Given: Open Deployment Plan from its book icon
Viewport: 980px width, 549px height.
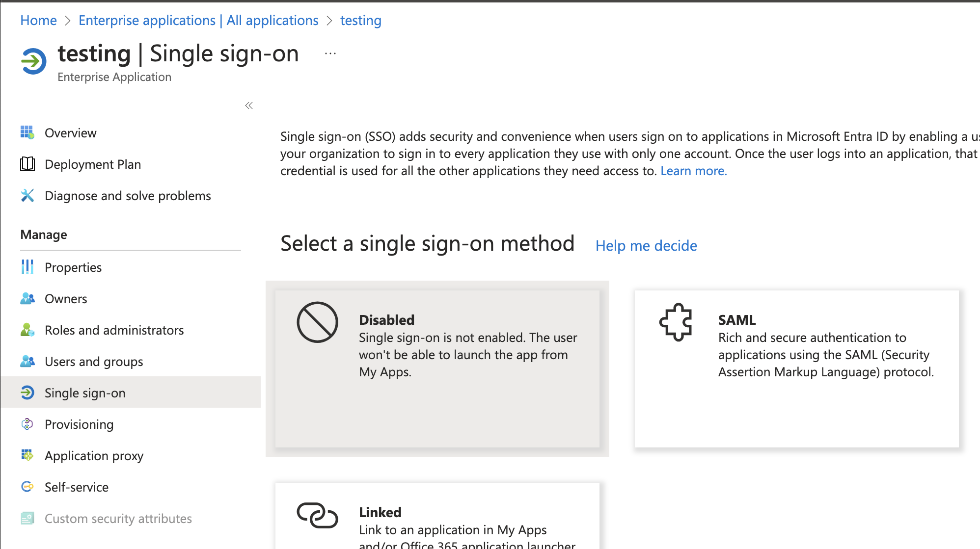Looking at the screenshot, I should pyautogui.click(x=27, y=164).
